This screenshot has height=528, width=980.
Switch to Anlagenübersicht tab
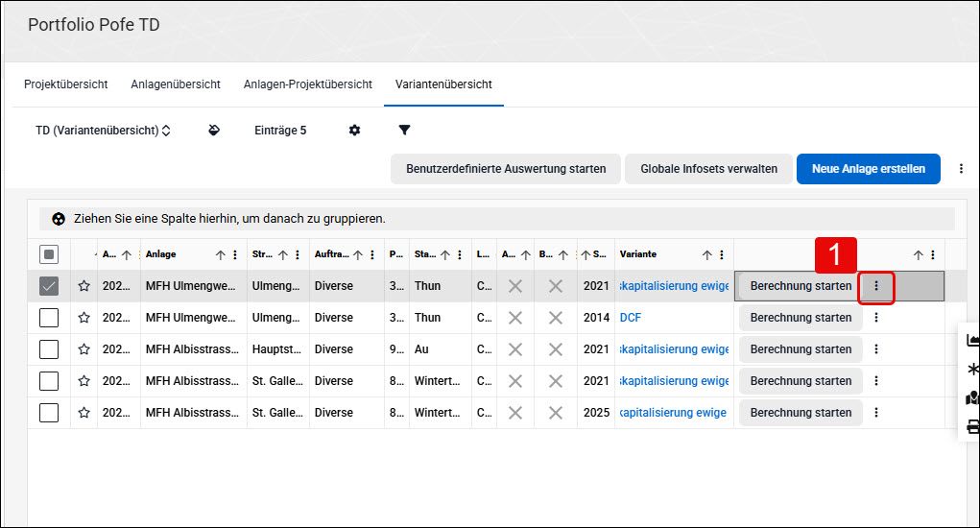(176, 84)
